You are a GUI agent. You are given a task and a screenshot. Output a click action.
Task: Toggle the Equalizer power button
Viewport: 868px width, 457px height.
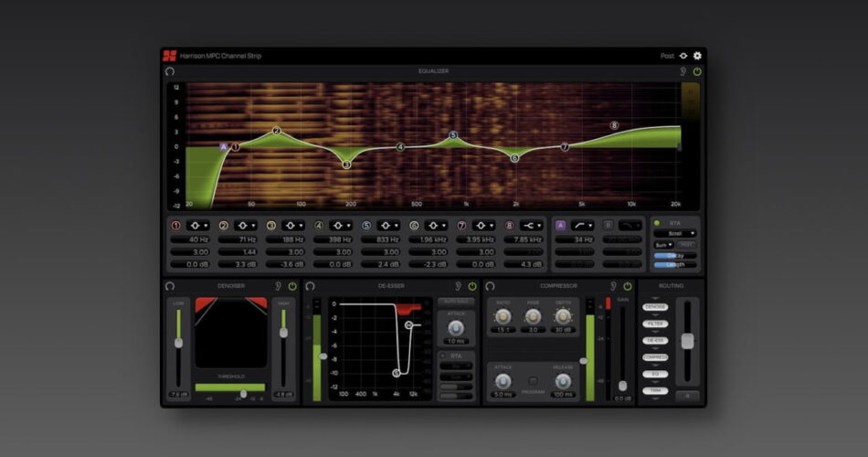[697, 71]
